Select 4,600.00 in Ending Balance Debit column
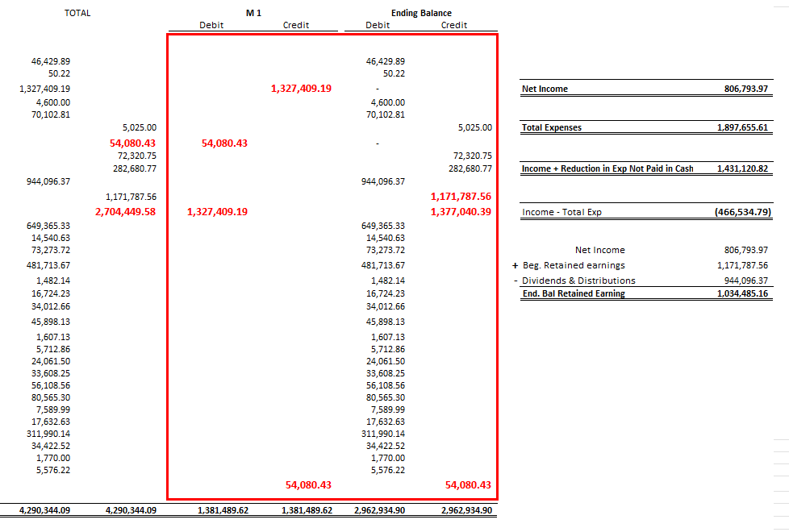The width and height of the screenshot is (789, 532). tap(388, 102)
